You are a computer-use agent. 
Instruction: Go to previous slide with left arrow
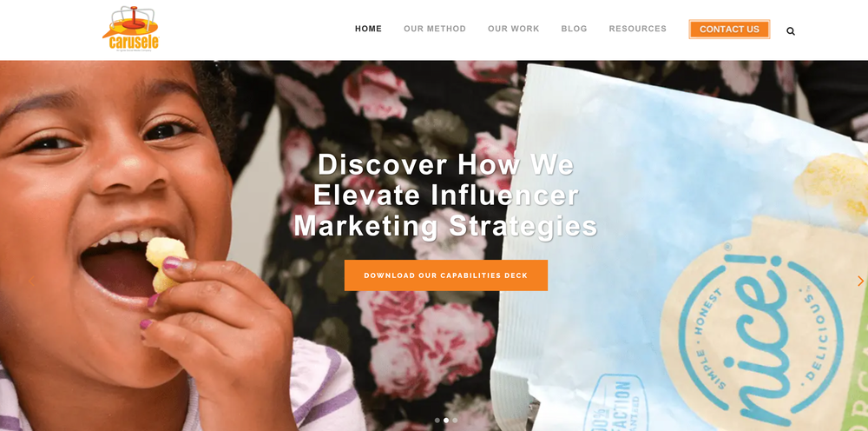(31, 282)
